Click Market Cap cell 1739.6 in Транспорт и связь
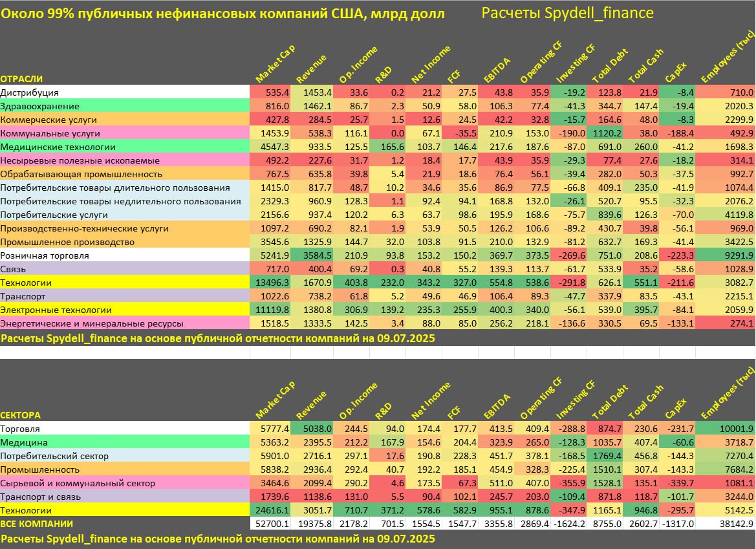The width and height of the screenshot is (756, 549). point(270,497)
